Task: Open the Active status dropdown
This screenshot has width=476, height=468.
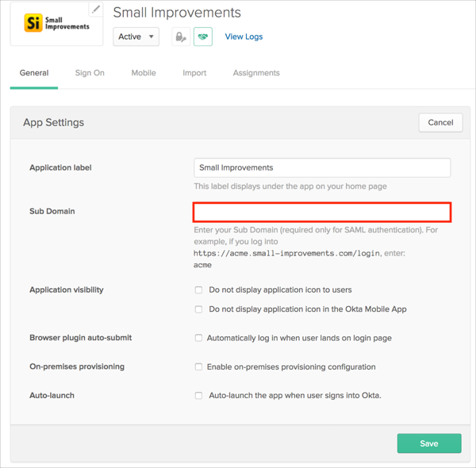Action: [136, 36]
